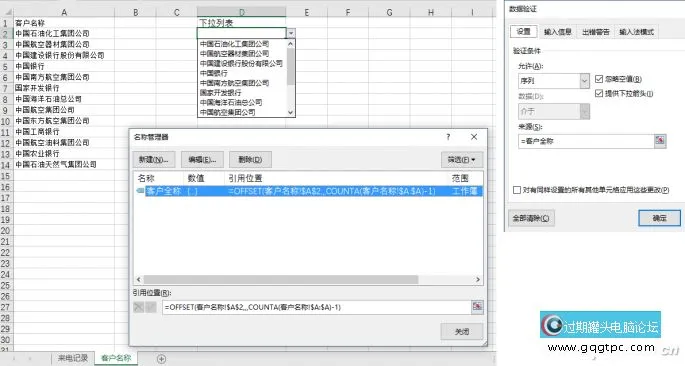Screen dimensions: 685x366
Task: Check 对有同样设置的所有其他单元格应用这些更改 box
Action: [517, 190]
